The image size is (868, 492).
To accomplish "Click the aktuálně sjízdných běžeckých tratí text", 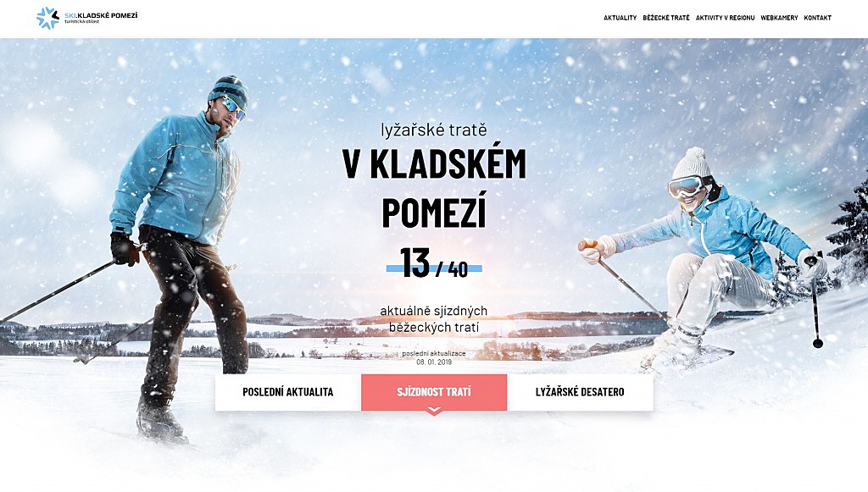I will click(434, 319).
